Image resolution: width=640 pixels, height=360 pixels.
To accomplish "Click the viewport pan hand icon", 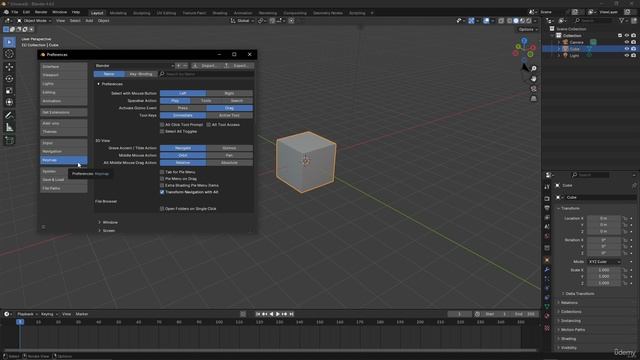I will [533, 78].
